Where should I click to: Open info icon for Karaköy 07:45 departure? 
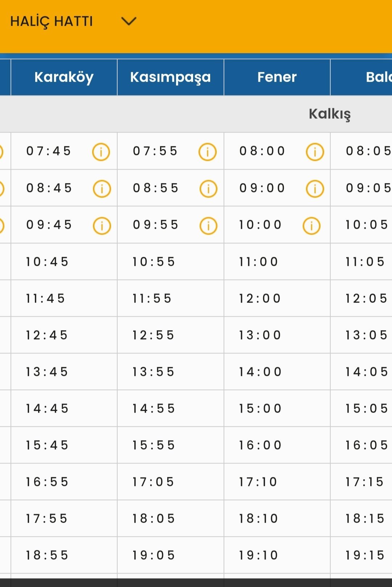(x=101, y=152)
